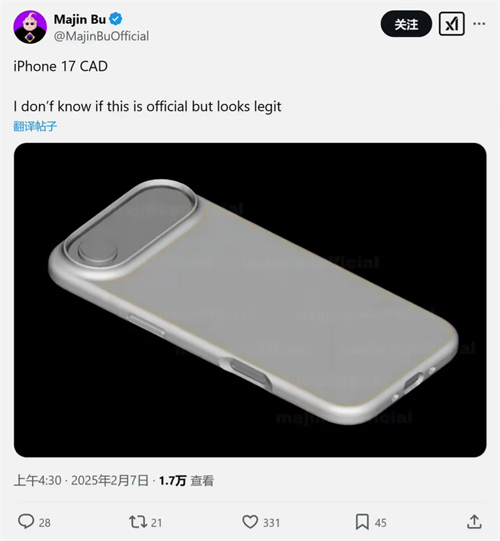
Task: Click the 上午4:30 · 2025年2月7日 timestamp
Action: pos(81,481)
